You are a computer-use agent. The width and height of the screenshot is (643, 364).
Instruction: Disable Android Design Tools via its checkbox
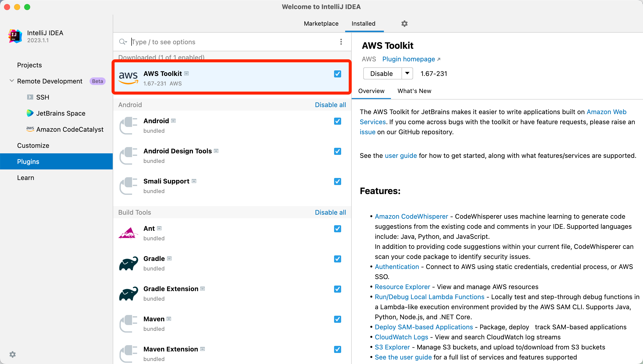(x=338, y=151)
